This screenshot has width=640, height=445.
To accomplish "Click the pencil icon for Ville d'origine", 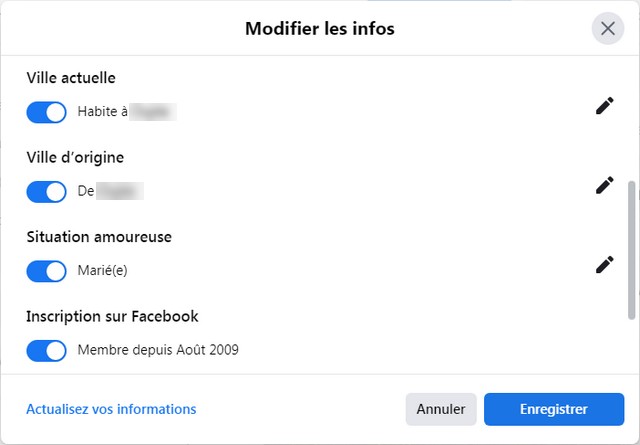I will [x=604, y=185].
